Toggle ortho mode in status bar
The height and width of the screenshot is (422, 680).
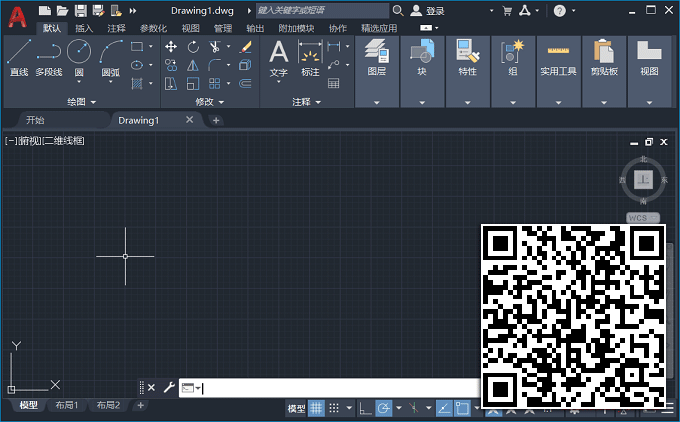(365, 408)
